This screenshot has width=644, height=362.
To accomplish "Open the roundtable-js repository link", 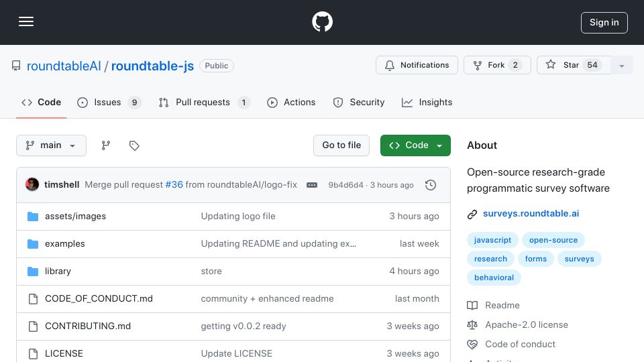I will tap(152, 66).
